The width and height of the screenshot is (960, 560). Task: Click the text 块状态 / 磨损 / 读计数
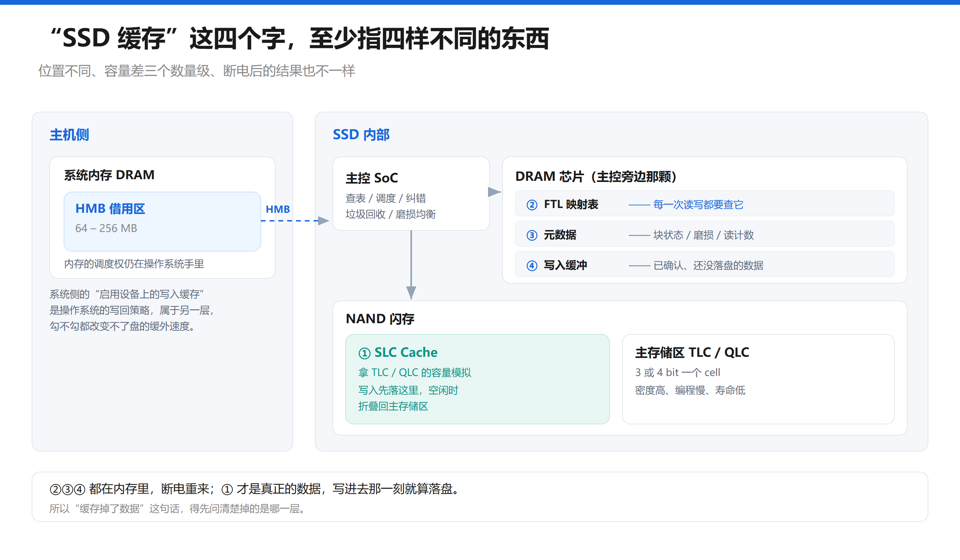point(703,235)
